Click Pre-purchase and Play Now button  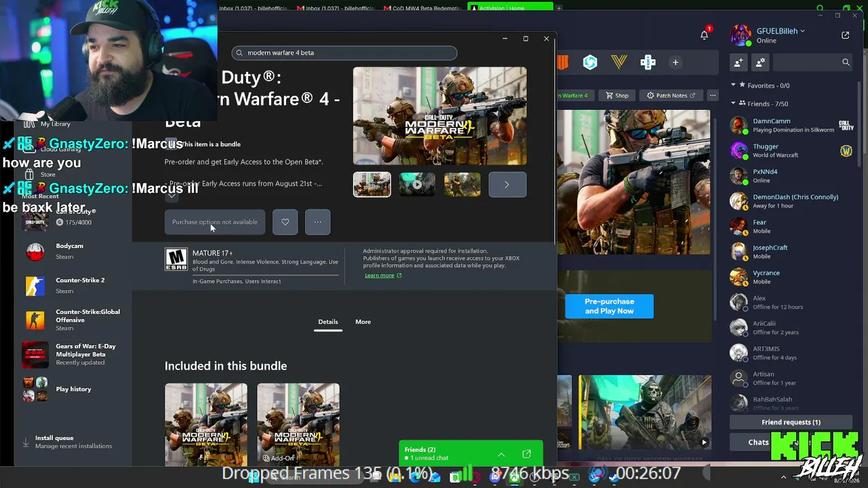[609, 306]
